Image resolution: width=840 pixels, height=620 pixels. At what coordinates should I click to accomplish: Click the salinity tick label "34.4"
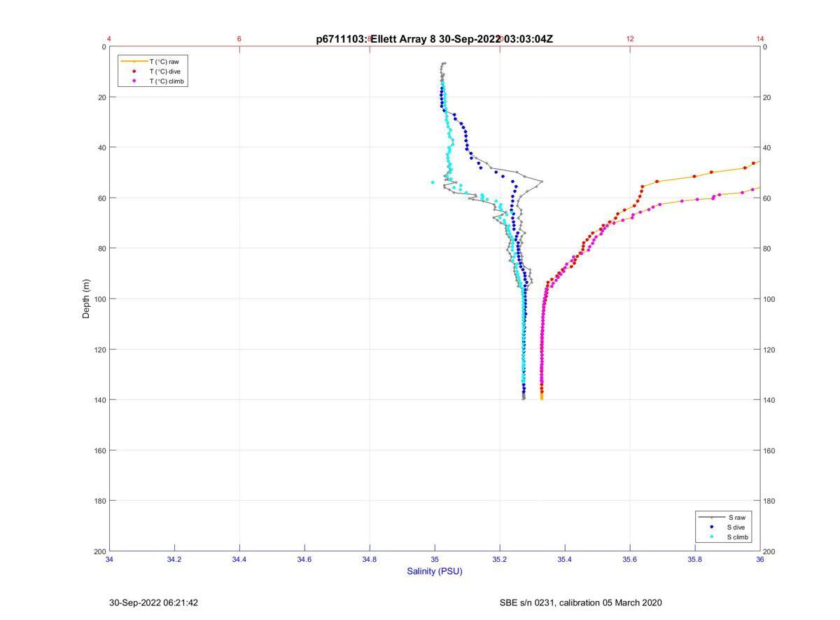pyautogui.click(x=239, y=559)
